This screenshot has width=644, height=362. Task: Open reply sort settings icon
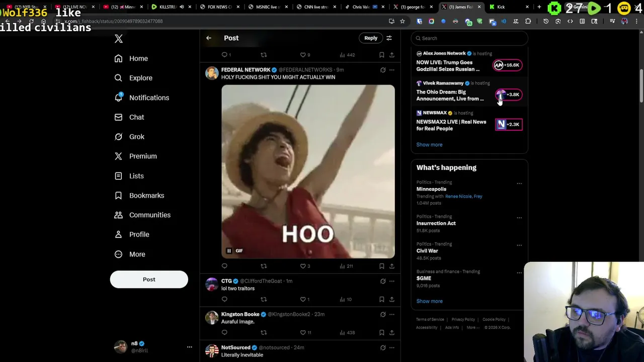389,38
